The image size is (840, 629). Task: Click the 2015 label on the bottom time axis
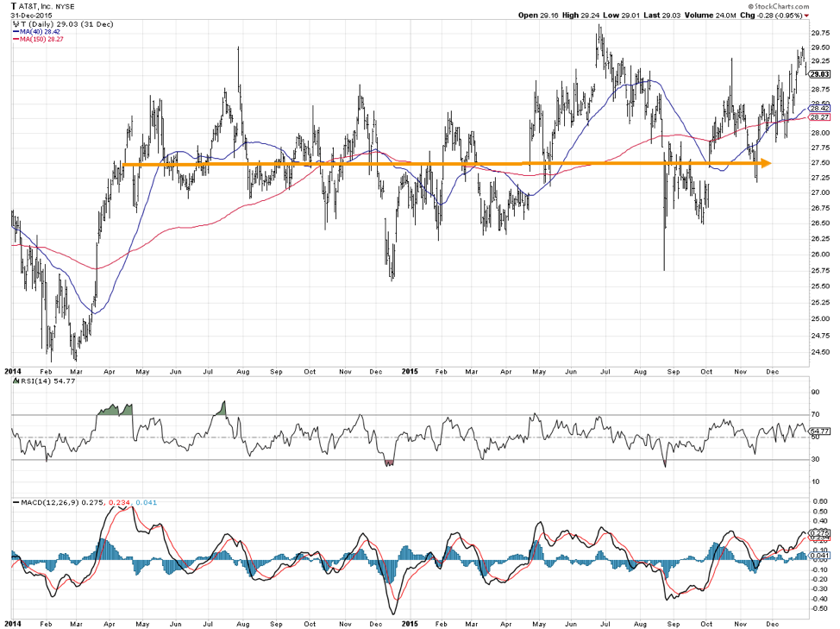[x=410, y=624]
